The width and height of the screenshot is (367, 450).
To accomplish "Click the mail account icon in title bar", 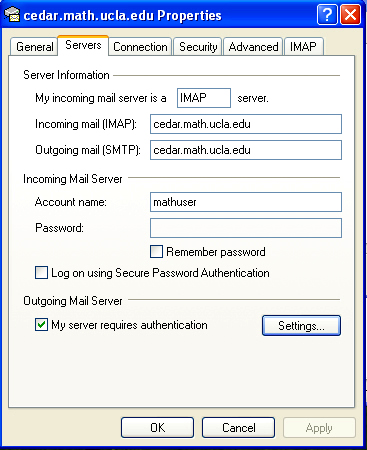I will click(12, 14).
